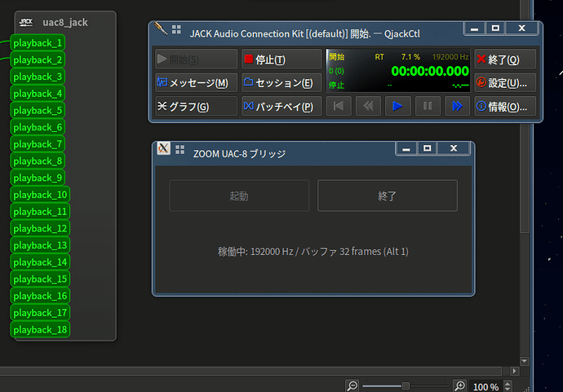Click the horizontal scrollbar right arrow
This screenshot has height=392, width=563.
click(x=514, y=371)
